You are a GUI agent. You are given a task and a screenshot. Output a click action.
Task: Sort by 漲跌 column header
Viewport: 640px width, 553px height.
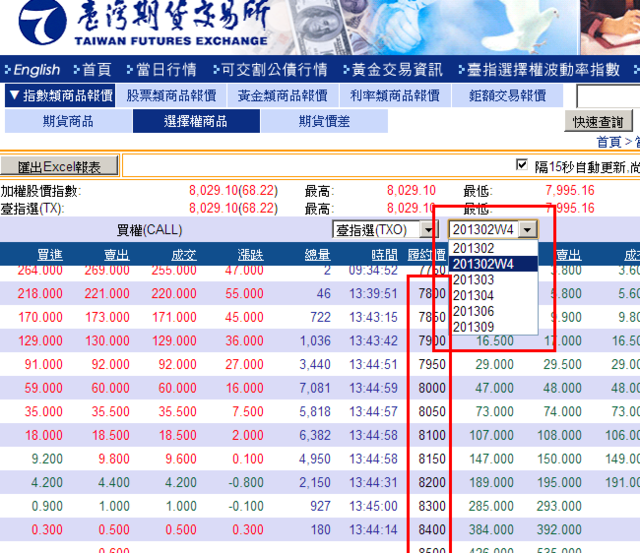click(x=250, y=255)
